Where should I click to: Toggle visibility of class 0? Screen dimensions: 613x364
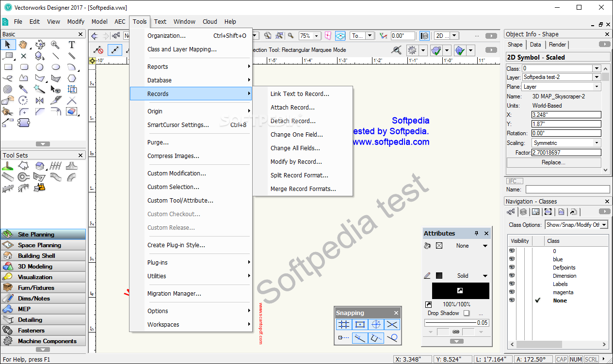pyautogui.click(x=512, y=251)
